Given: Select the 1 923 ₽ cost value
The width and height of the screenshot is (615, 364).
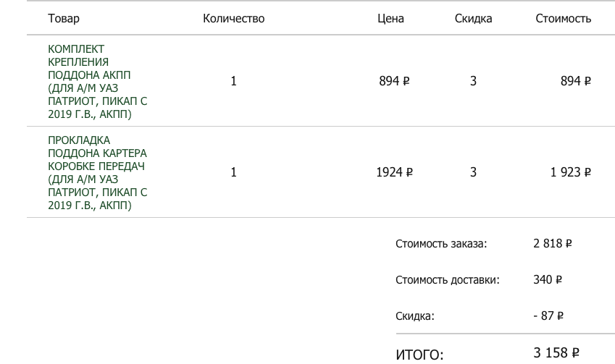Looking at the screenshot, I should 571,172.
